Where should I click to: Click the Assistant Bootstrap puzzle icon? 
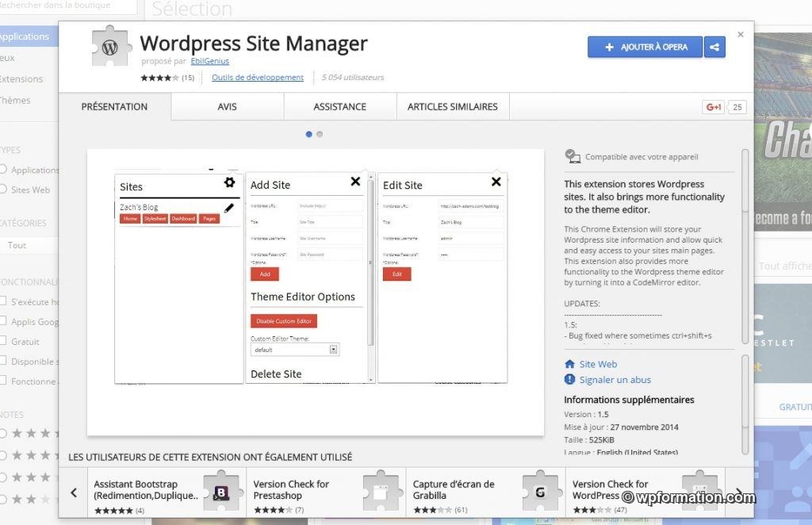pyautogui.click(x=221, y=492)
